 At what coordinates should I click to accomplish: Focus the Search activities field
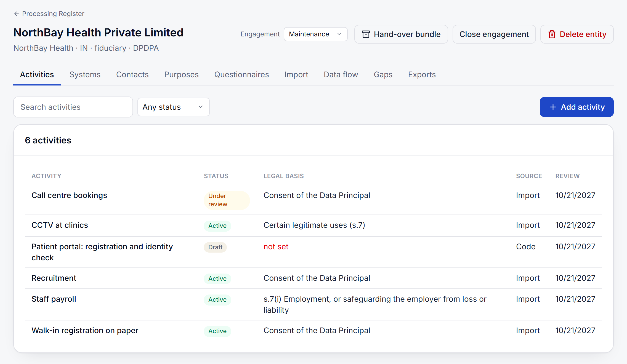(73, 107)
